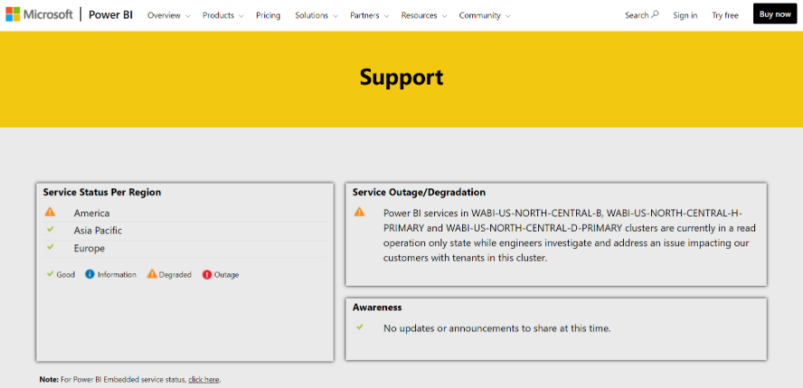Open the Embedded status 'click here' link

point(204,380)
